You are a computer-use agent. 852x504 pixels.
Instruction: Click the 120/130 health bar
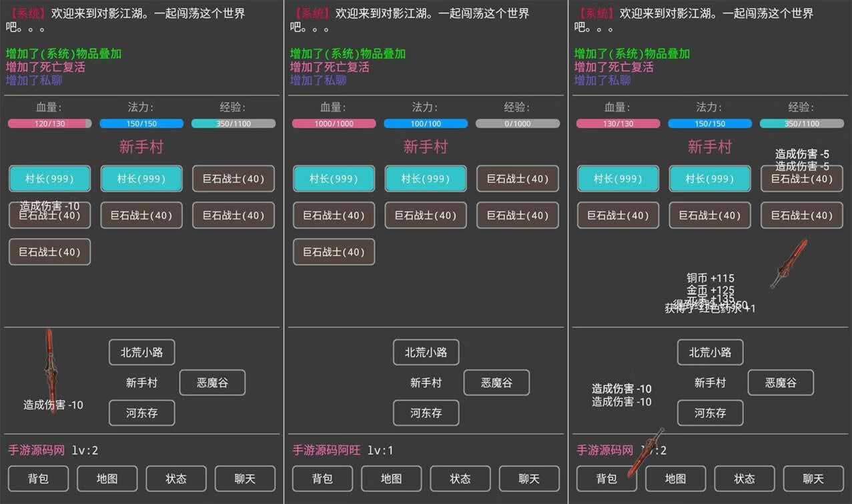pos(49,123)
